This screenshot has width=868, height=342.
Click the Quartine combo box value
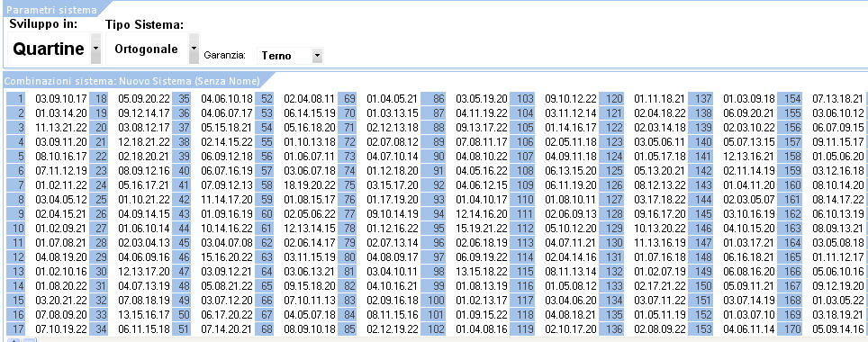click(49, 49)
